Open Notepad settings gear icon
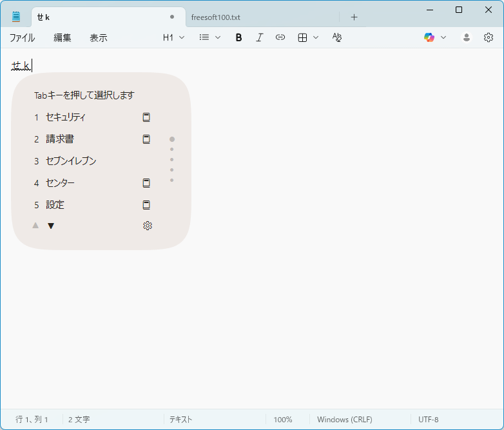Screen dimensions: 504x430 [x=489, y=37]
